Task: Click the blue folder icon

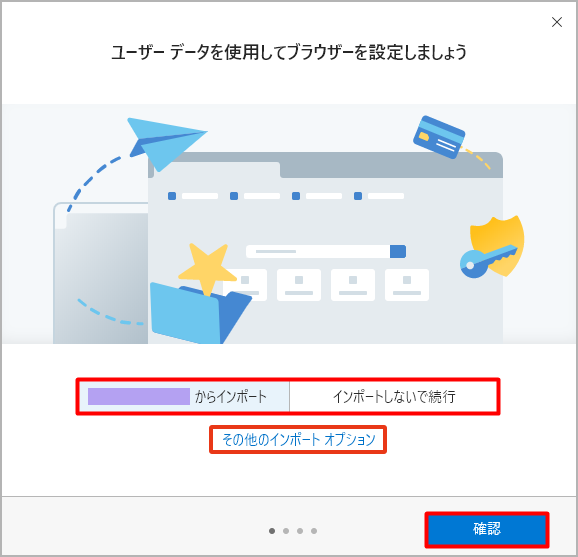Action: (199, 314)
